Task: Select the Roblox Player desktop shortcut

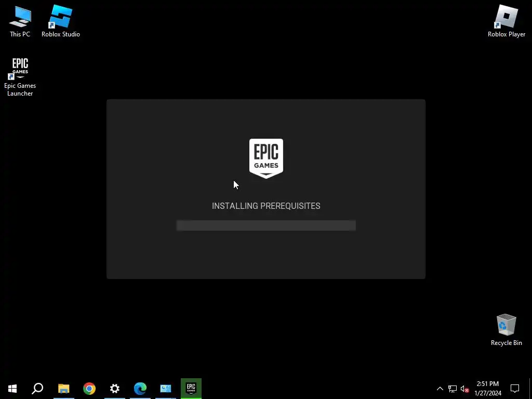Action: click(x=506, y=21)
